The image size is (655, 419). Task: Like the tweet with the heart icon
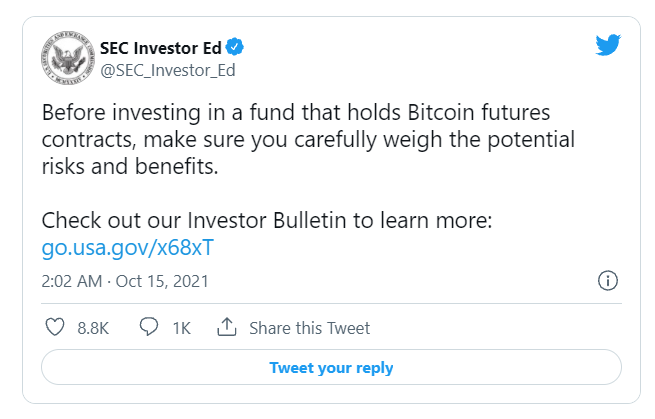coord(55,327)
